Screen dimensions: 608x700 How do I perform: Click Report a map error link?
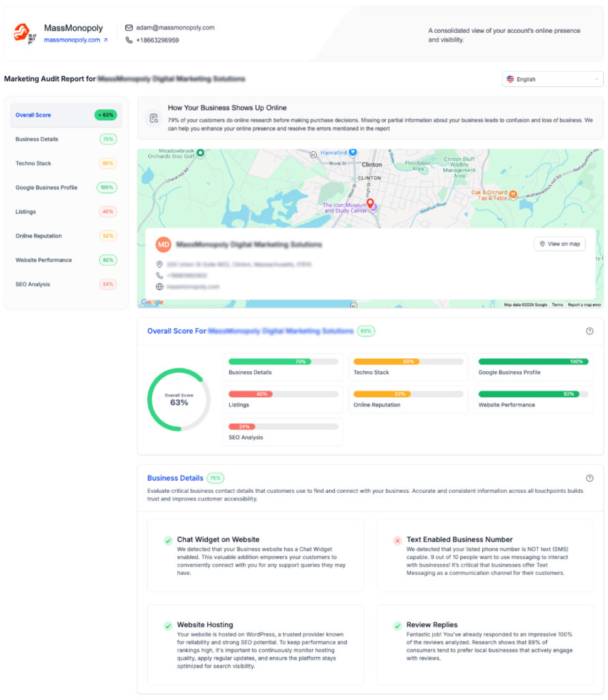584,305
